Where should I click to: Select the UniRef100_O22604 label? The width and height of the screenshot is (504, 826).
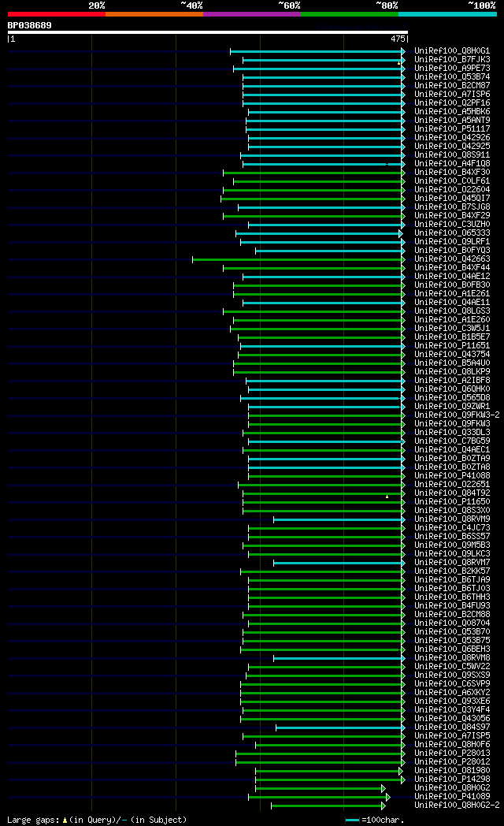tap(452, 190)
